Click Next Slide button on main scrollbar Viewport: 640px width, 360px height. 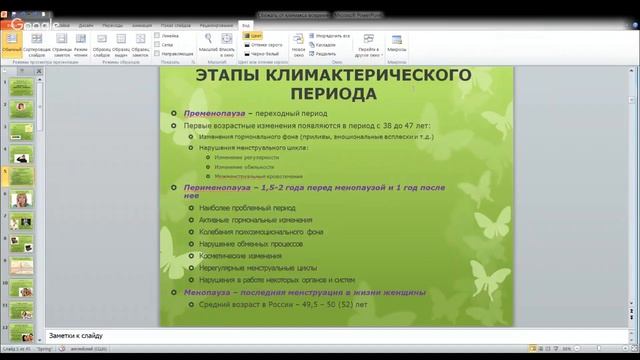tap(631, 318)
